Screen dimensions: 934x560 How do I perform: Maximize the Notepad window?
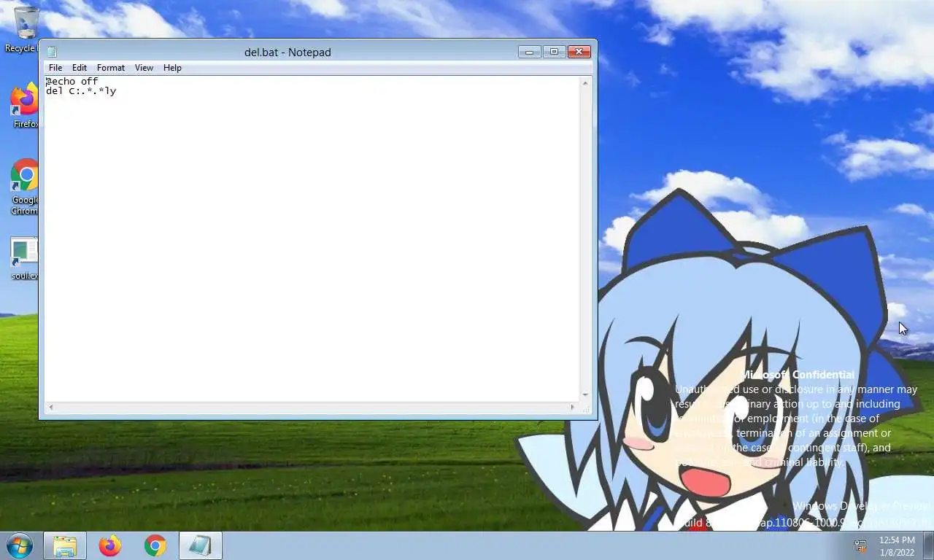click(554, 52)
